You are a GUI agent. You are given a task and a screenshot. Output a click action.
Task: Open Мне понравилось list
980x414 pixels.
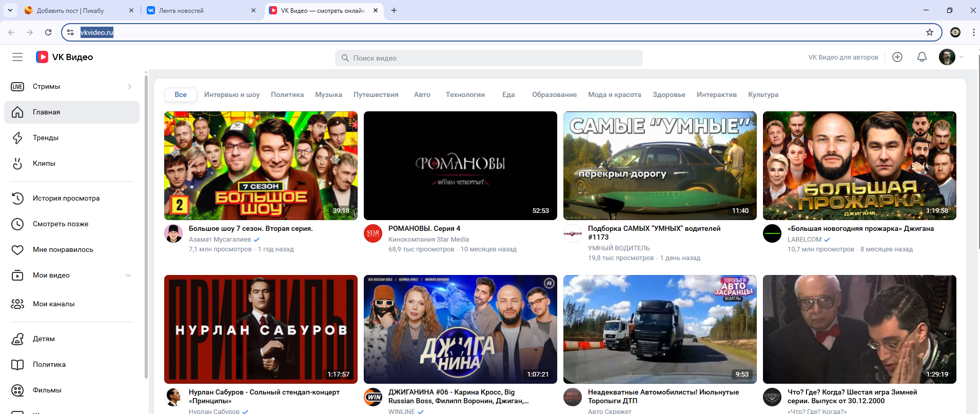63,249
